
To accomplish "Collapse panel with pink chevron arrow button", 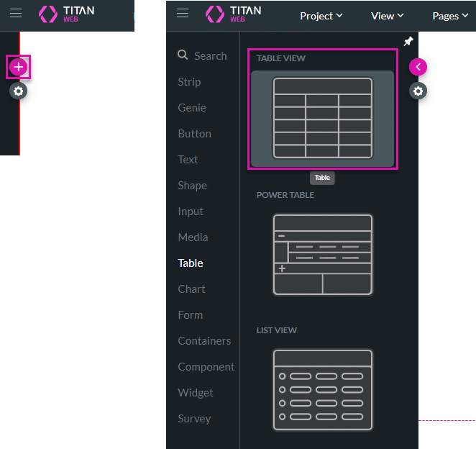I will pos(418,67).
